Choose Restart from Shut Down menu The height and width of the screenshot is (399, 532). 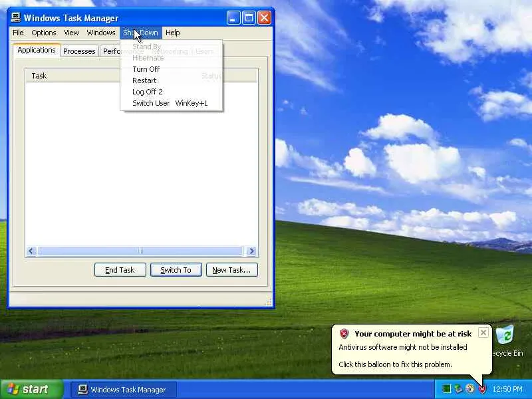172,80
